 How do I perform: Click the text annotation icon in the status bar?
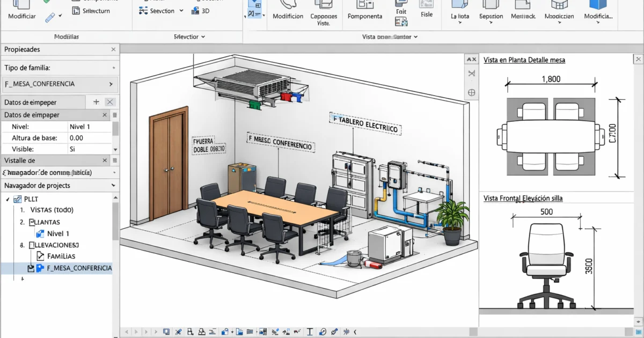(310, 332)
